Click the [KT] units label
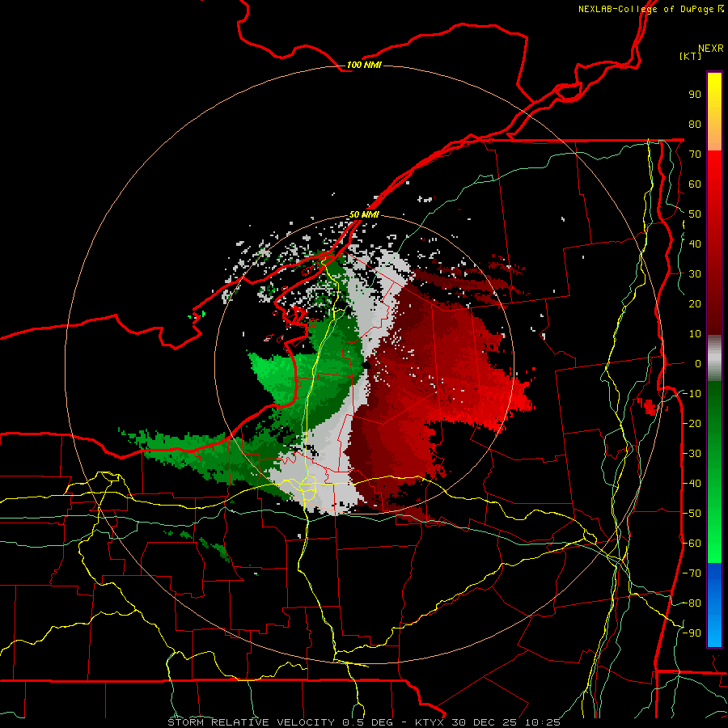The height and width of the screenshot is (728, 728). [x=691, y=56]
